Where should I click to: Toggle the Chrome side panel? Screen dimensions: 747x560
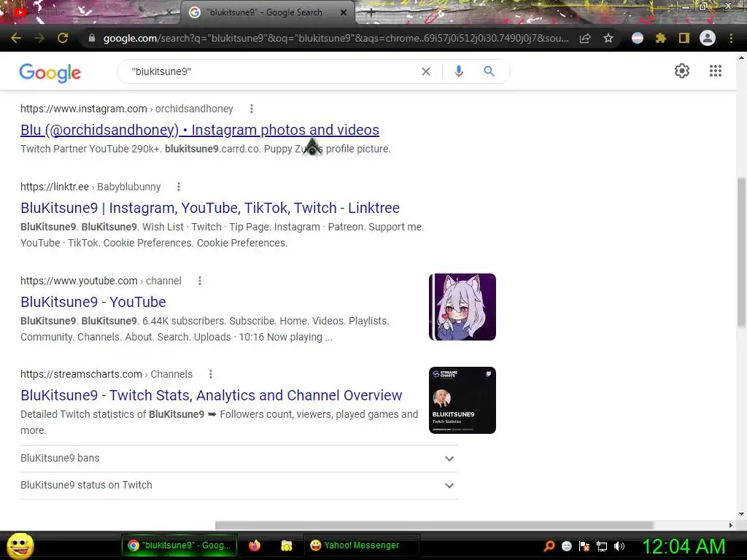point(684,38)
